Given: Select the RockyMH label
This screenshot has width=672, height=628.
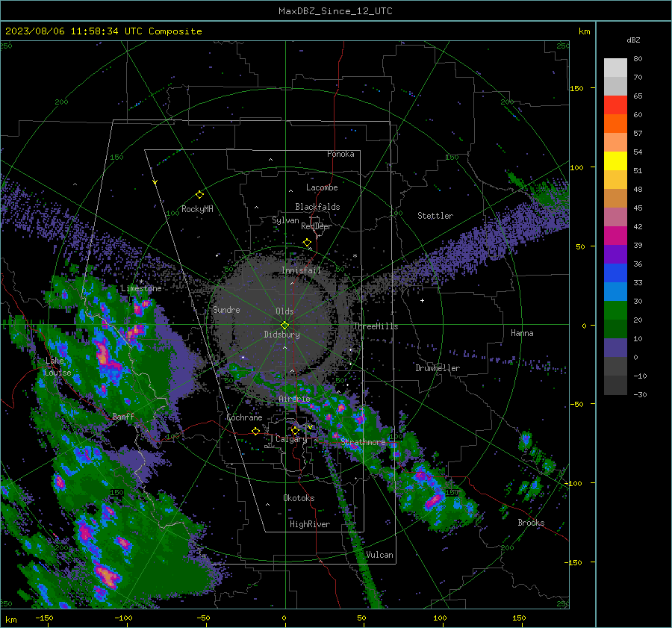Looking at the screenshot, I should point(197,209).
